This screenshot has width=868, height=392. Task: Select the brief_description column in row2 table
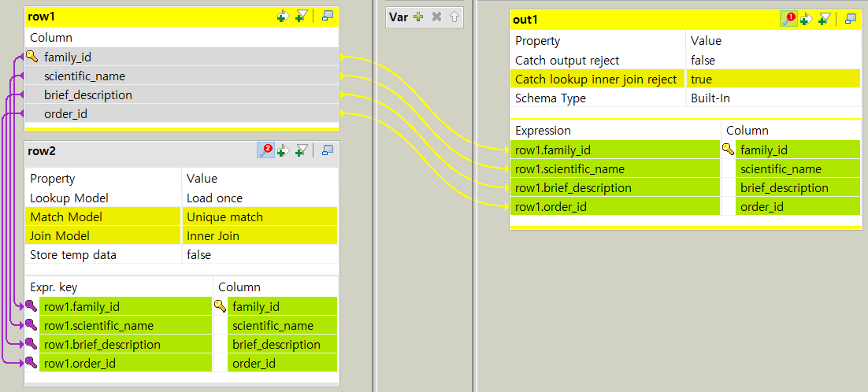tap(282, 344)
